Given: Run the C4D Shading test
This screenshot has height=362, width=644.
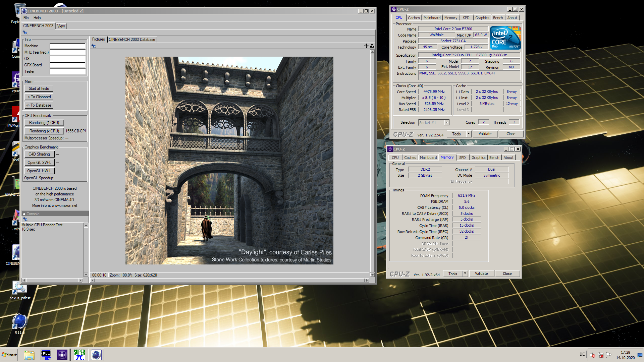Looking at the screenshot, I should tap(39, 154).
